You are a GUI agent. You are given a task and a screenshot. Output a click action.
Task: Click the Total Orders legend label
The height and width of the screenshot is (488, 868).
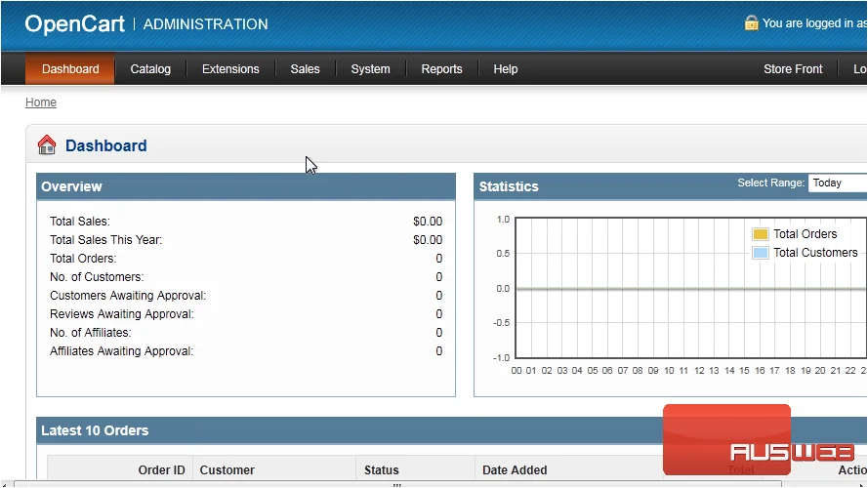pos(805,234)
